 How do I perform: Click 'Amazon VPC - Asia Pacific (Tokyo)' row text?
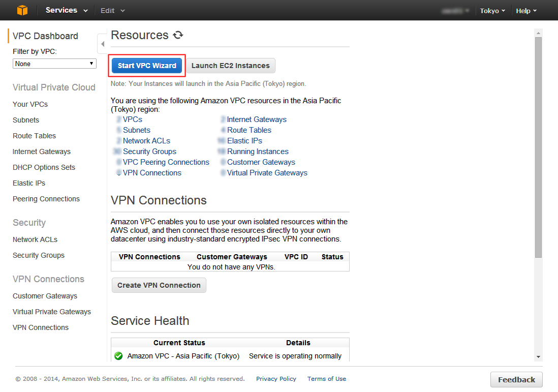pos(183,356)
